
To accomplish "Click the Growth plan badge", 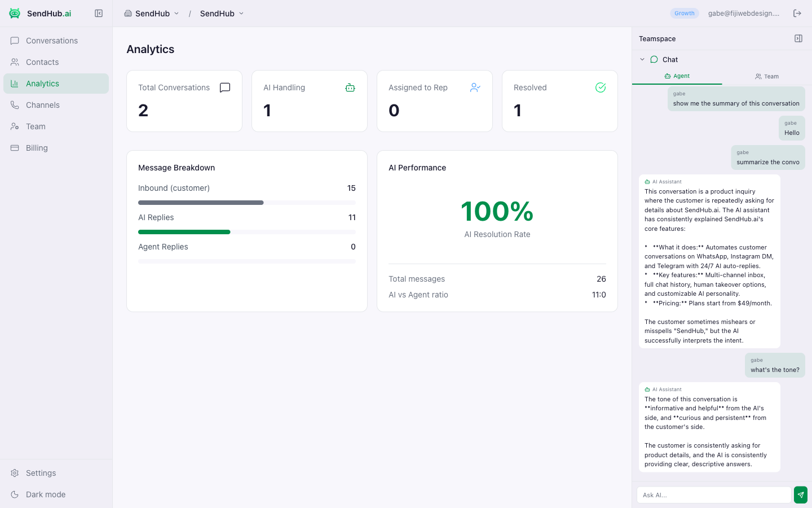I will (x=685, y=14).
